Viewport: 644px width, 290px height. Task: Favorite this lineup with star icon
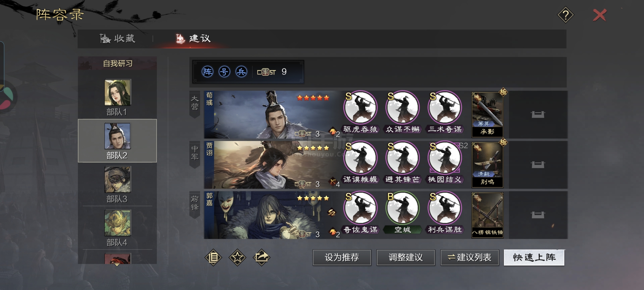237,258
